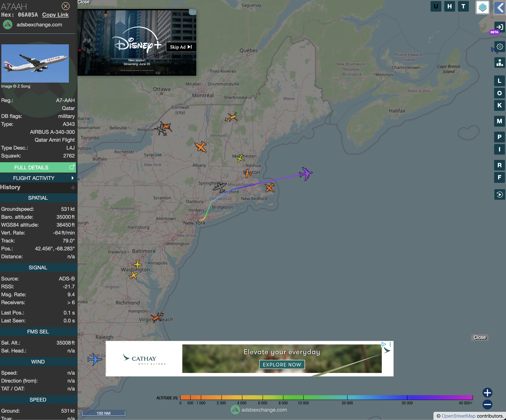Toggle the U map filter button
Screen dimensions: 506x420
coord(436,6)
